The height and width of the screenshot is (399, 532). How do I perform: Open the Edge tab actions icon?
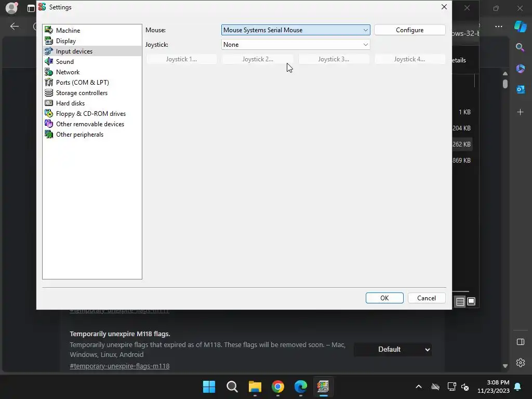coord(31,8)
